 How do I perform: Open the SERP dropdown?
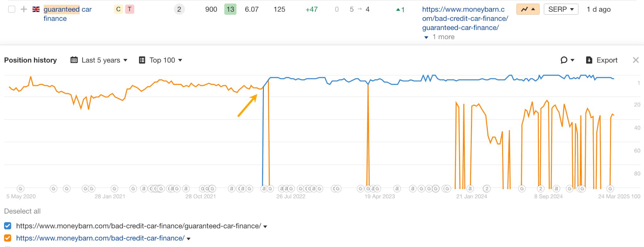click(x=561, y=9)
